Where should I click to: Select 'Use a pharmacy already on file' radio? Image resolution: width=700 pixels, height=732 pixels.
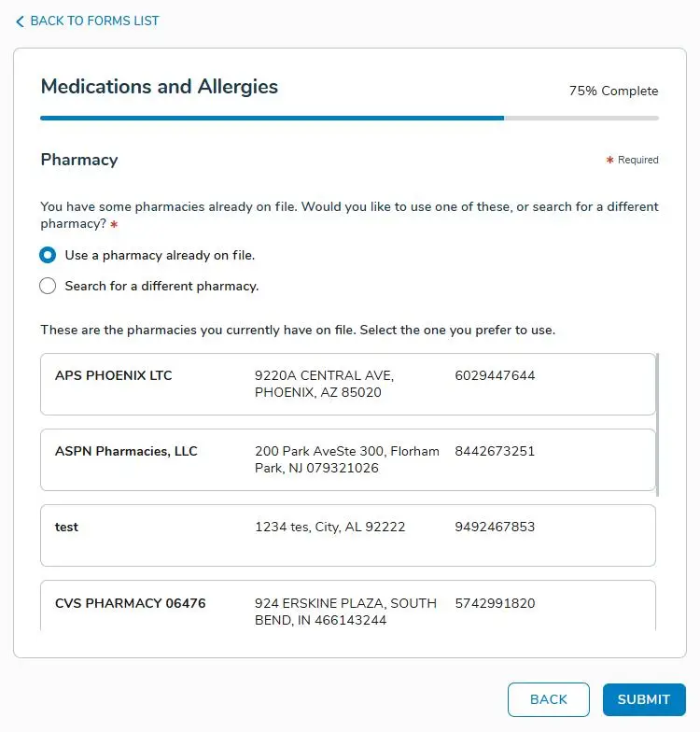click(x=48, y=255)
